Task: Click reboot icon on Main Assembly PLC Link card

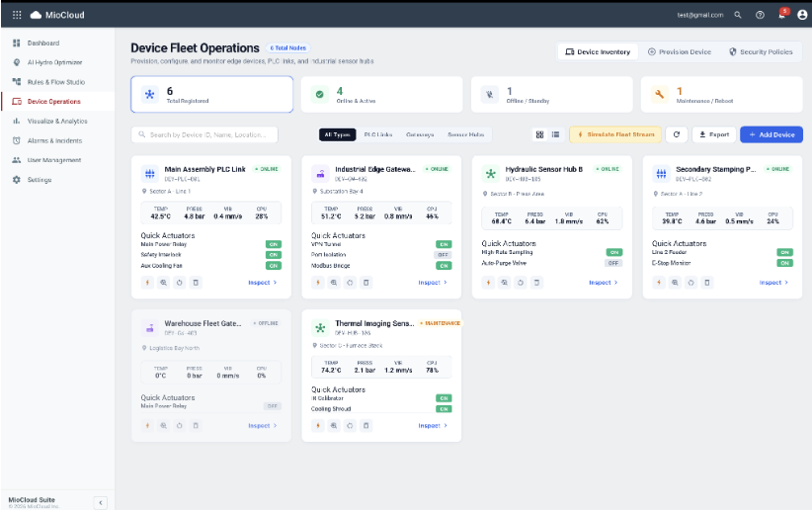Action: (x=179, y=283)
